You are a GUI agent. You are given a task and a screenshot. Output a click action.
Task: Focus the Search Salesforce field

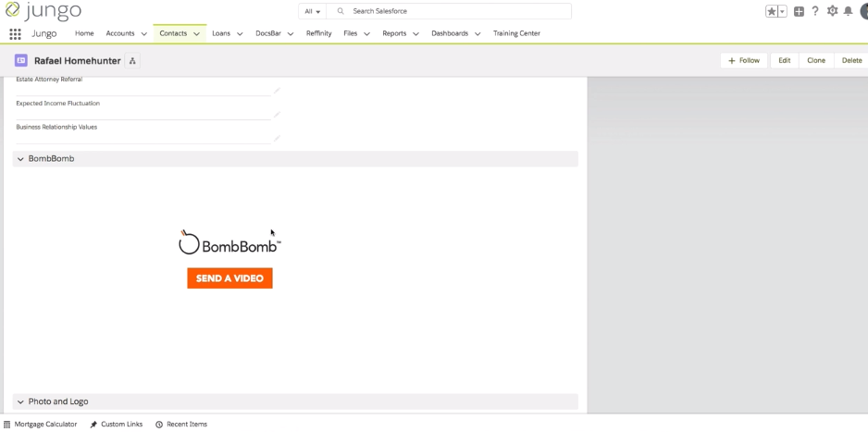click(449, 11)
